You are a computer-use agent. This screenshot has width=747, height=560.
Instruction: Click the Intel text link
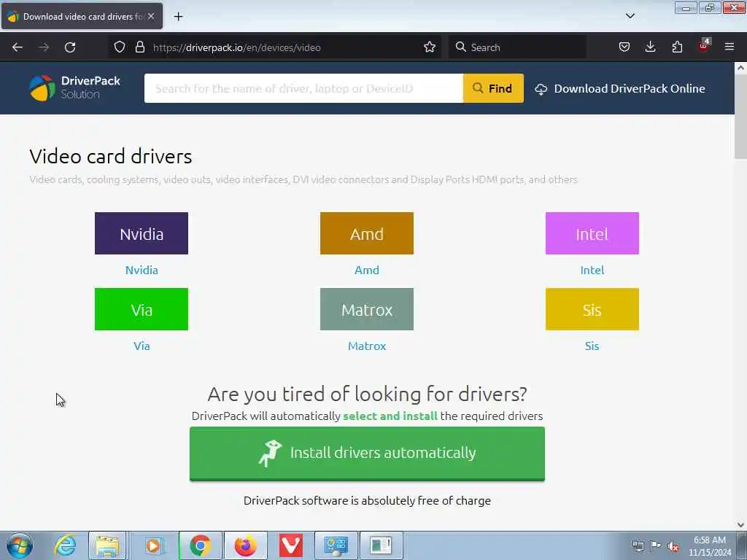click(592, 270)
